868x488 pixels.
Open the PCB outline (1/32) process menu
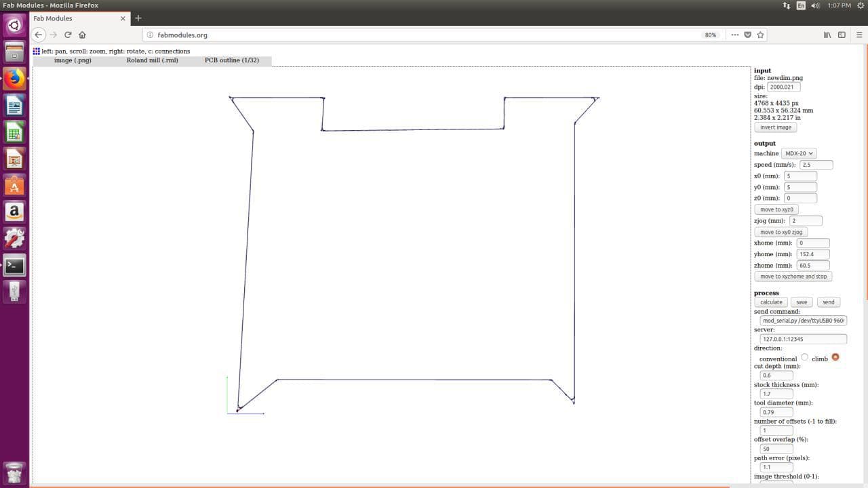(x=232, y=60)
